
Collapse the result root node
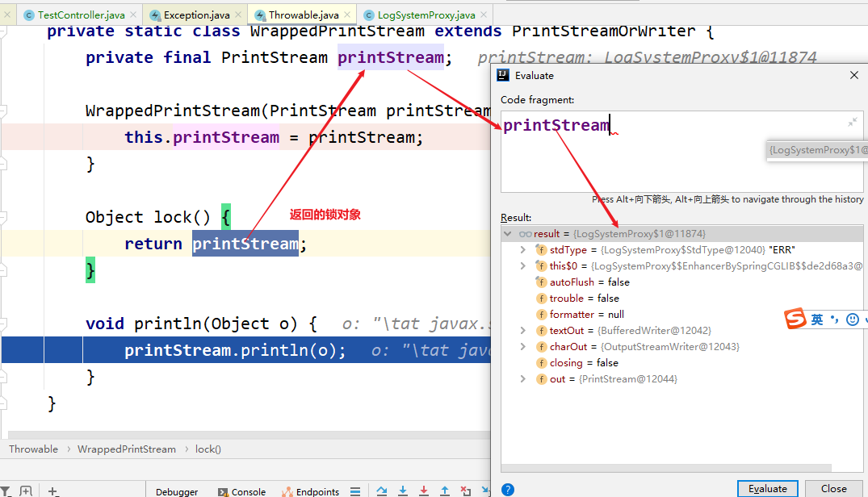[508, 234]
